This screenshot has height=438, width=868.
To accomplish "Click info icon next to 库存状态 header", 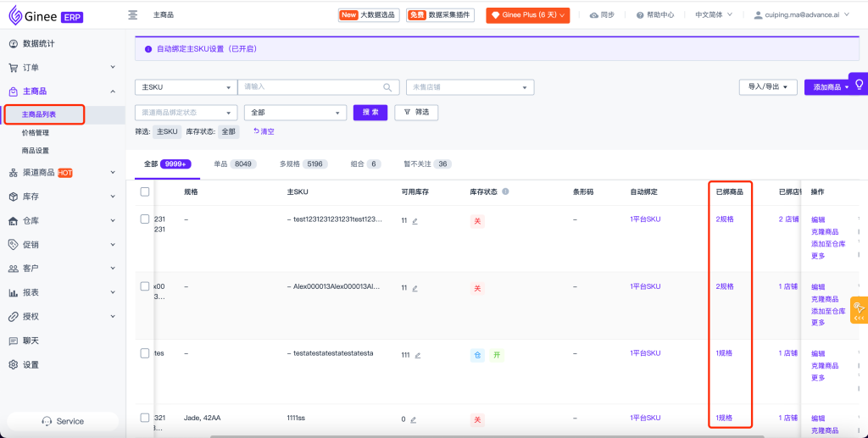I will click(x=505, y=191).
